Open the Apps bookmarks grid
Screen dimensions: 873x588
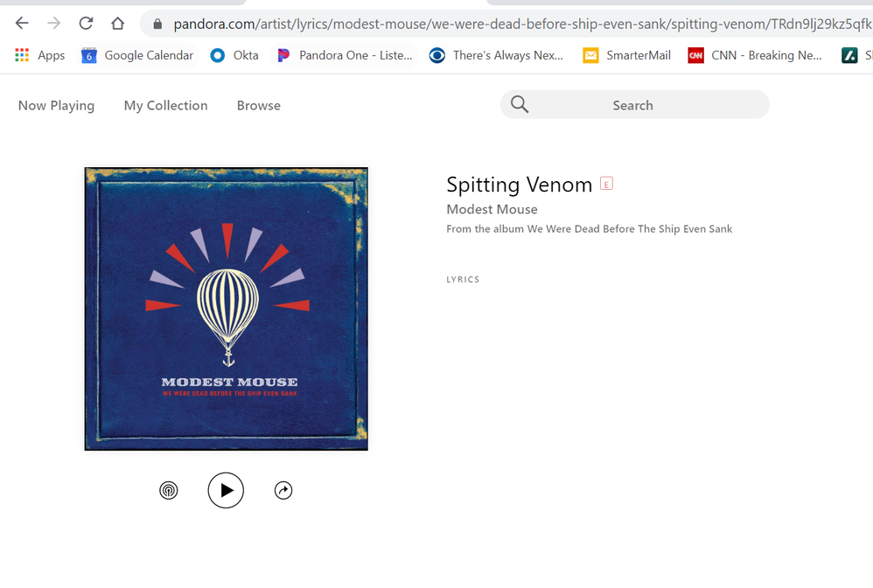pyautogui.click(x=40, y=55)
